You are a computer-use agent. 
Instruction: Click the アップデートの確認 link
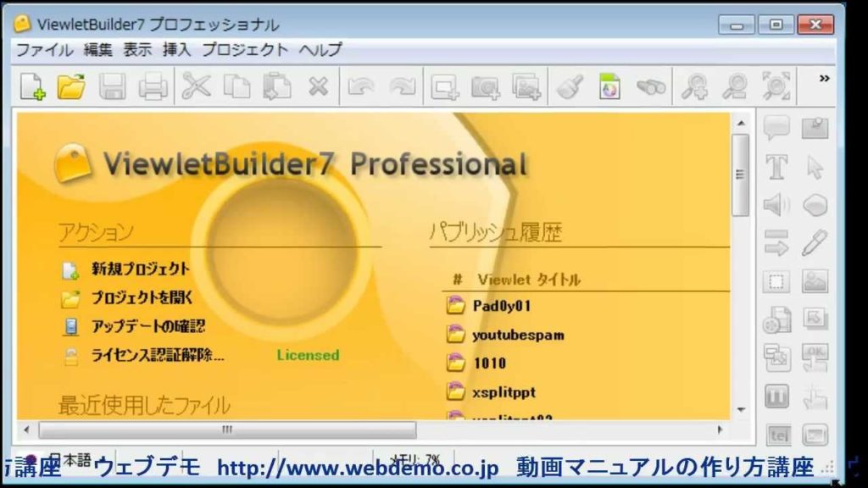[148, 326]
